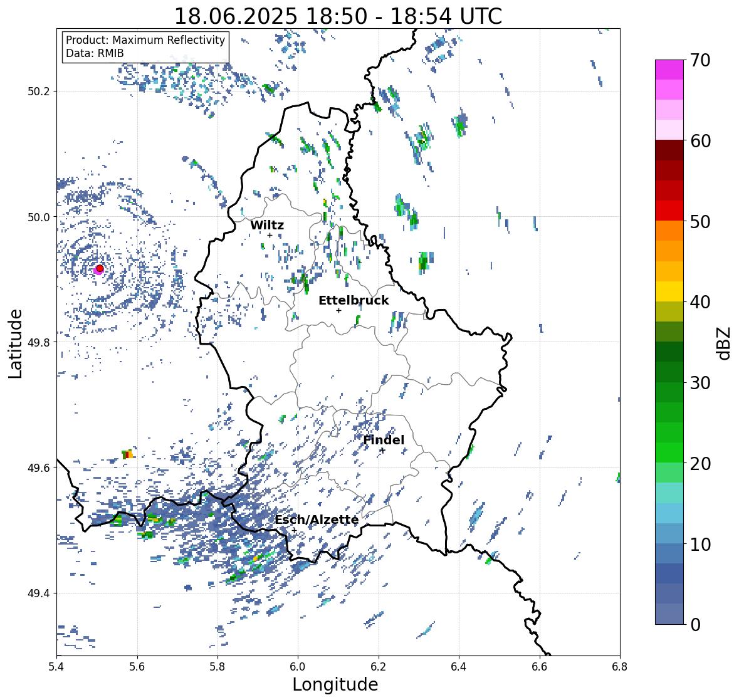Click the colorbar tick label 50
The image size is (739, 700).
pyautogui.click(x=700, y=222)
